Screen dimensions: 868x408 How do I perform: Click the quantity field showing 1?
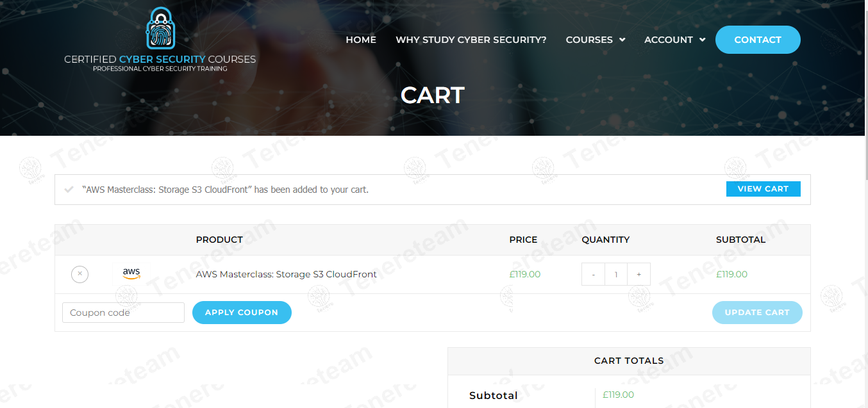[x=616, y=274]
